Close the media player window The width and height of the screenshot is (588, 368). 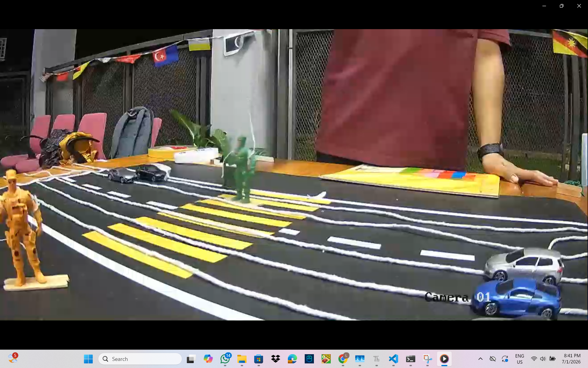click(x=579, y=6)
